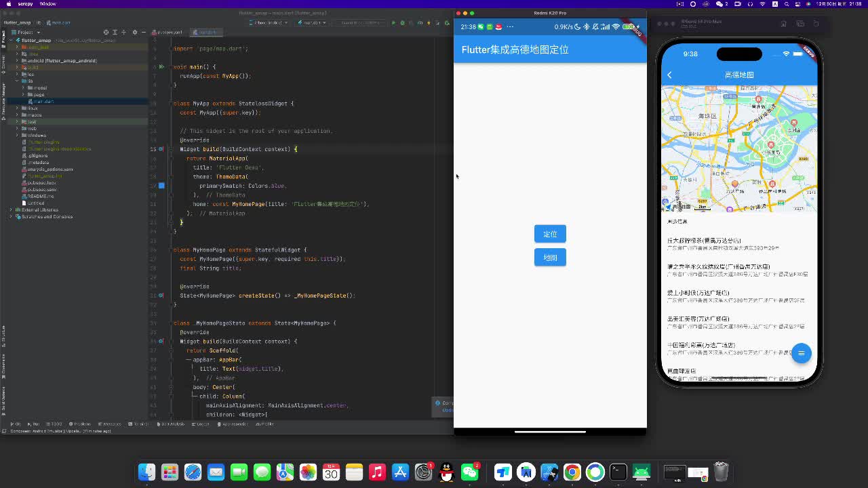
Task: Open the scrcpy app menu in the menu bar
Action: pyautogui.click(x=25, y=3)
